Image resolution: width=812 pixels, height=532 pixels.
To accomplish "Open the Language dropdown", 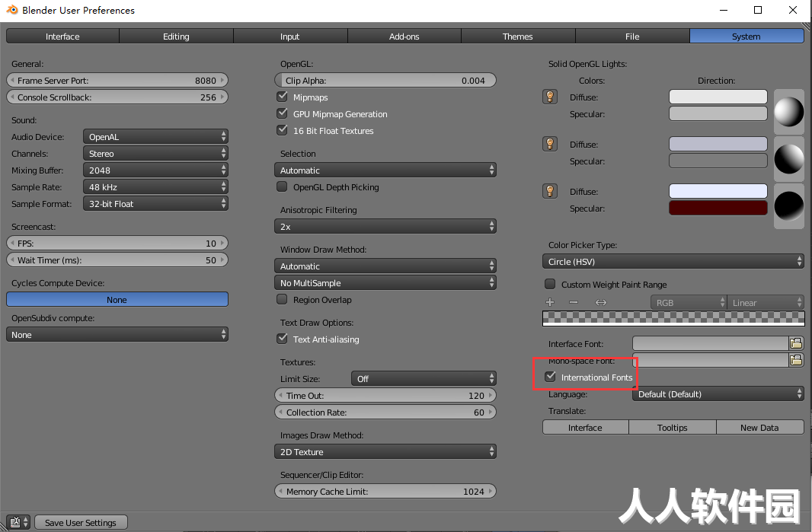I will (718, 393).
